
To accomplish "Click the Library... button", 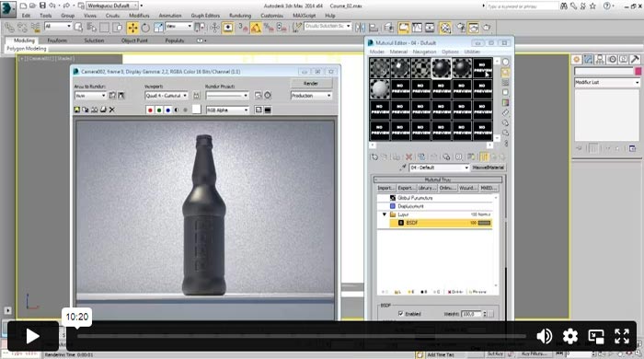I will tap(427, 188).
